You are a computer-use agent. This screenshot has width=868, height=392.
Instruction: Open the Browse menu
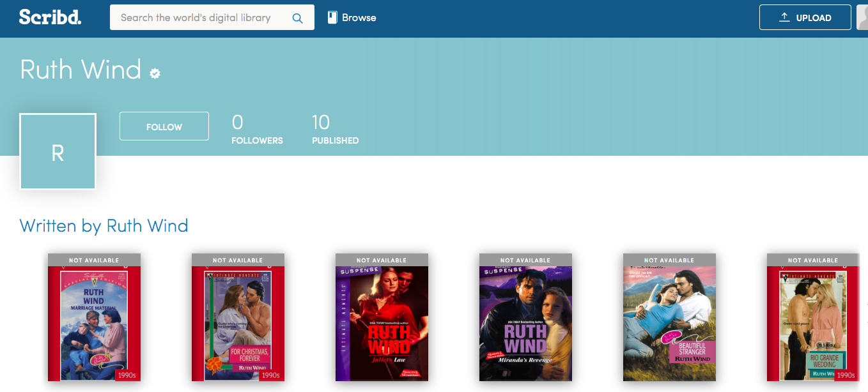pyautogui.click(x=352, y=18)
